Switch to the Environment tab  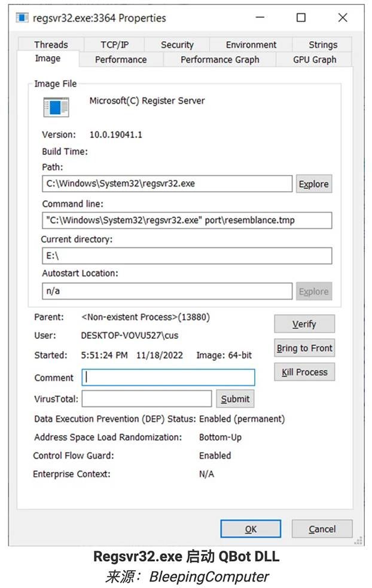251,45
